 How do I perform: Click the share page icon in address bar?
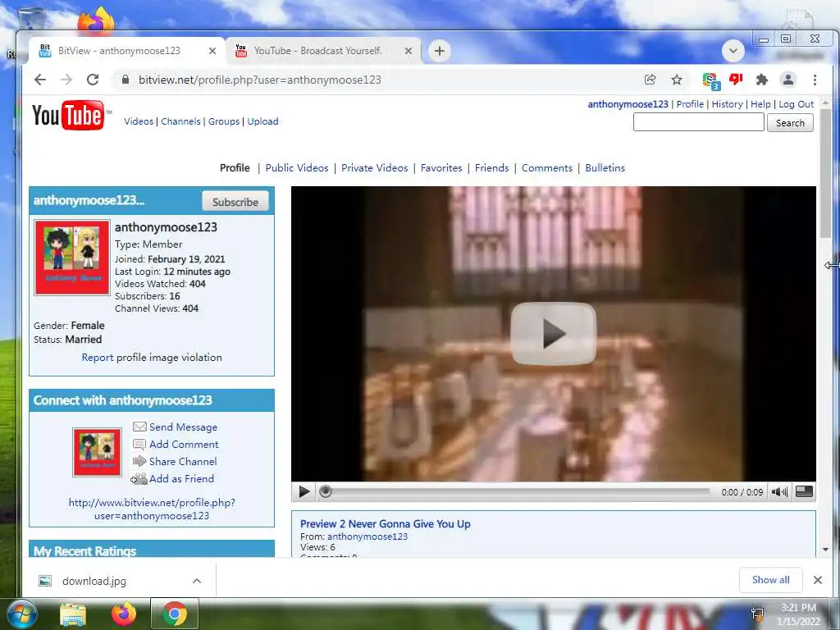[650, 80]
